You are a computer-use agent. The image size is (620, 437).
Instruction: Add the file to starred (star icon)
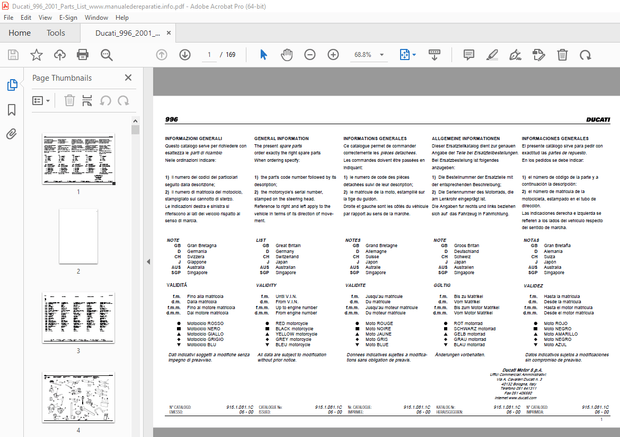36,55
